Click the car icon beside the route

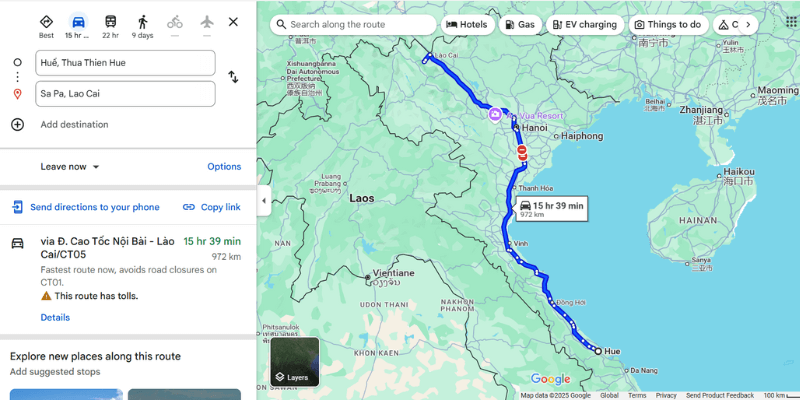(x=17, y=243)
